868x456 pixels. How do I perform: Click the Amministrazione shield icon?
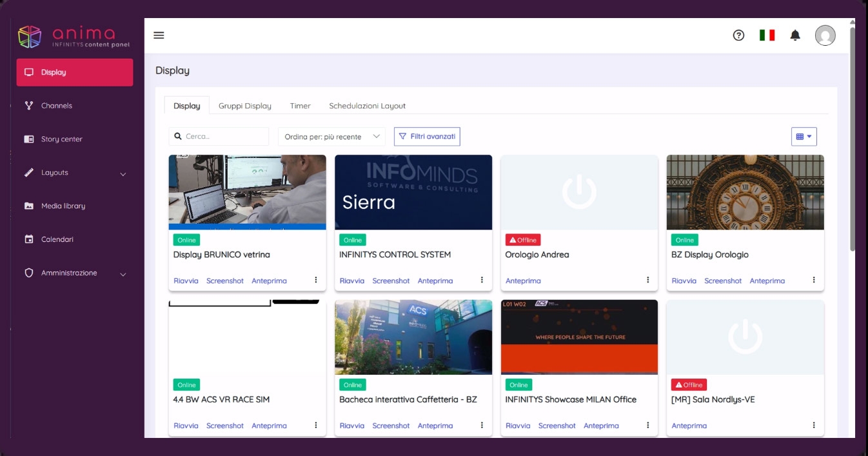[x=28, y=273]
